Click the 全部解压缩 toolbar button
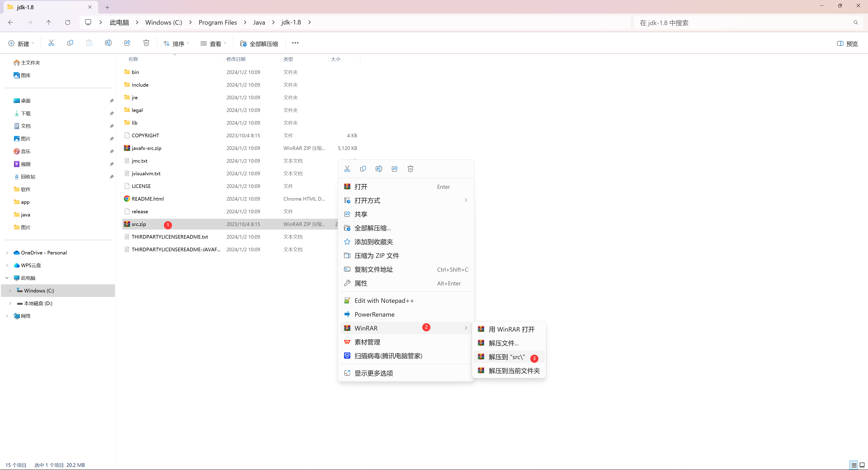 click(259, 43)
